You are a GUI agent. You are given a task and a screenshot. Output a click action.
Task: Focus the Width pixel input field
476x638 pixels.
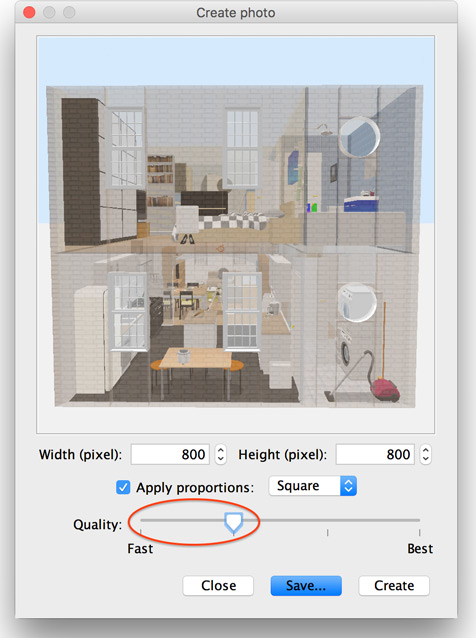170,454
